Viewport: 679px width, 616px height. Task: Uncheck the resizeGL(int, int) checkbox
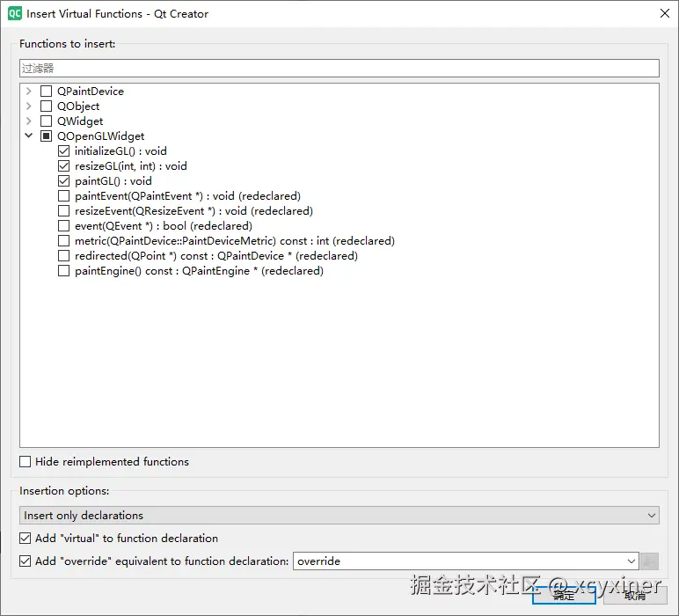pyautogui.click(x=63, y=166)
